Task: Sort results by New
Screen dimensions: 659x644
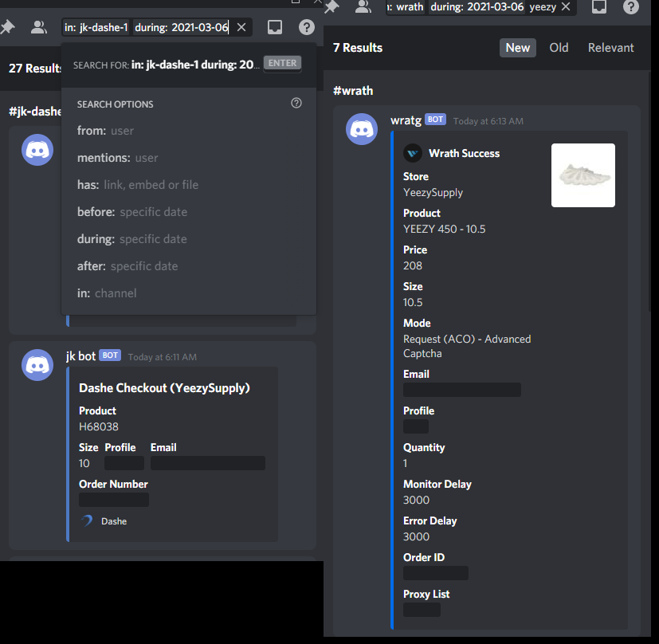Action: pyautogui.click(x=518, y=48)
